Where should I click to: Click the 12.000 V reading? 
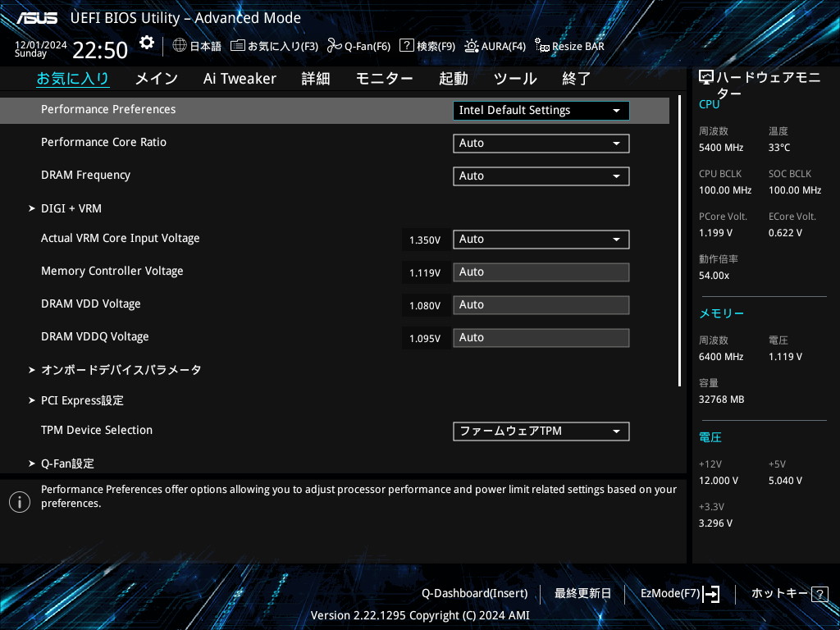point(719,481)
